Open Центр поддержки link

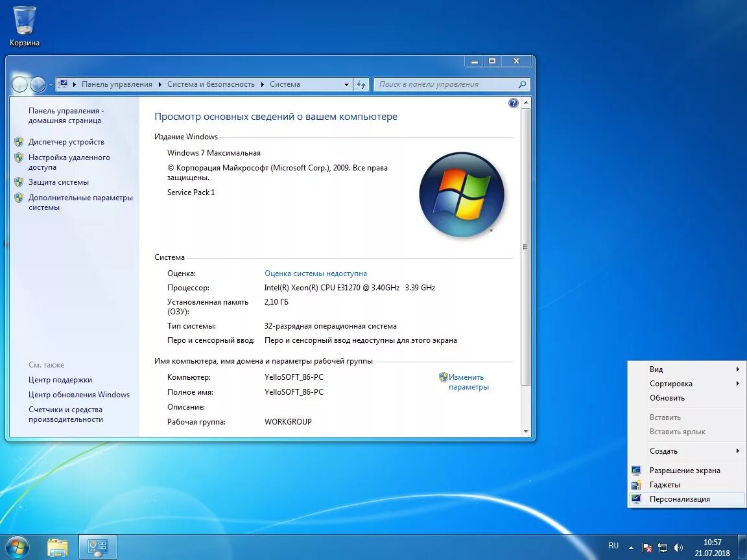[60, 380]
